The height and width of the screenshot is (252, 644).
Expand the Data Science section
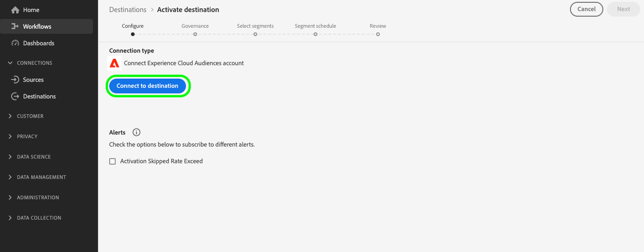coord(10,157)
